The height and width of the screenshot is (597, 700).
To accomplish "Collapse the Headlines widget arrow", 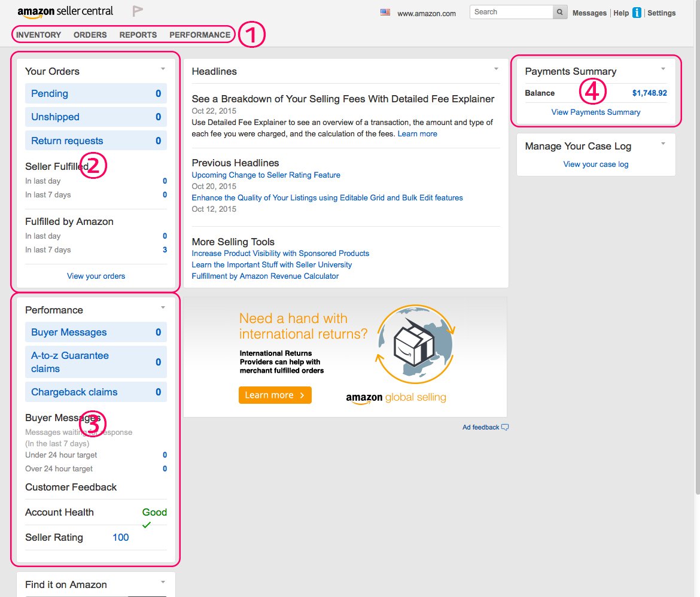I will pyautogui.click(x=496, y=69).
